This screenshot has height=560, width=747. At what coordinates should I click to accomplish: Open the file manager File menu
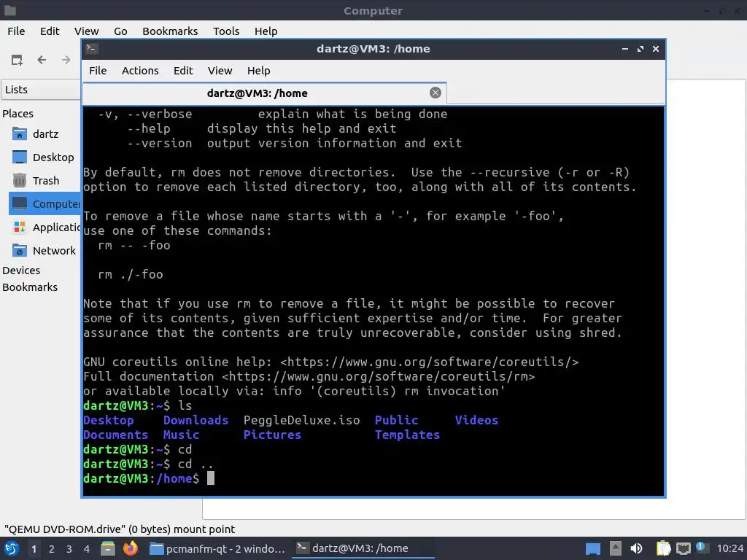click(x=16, y=31)
